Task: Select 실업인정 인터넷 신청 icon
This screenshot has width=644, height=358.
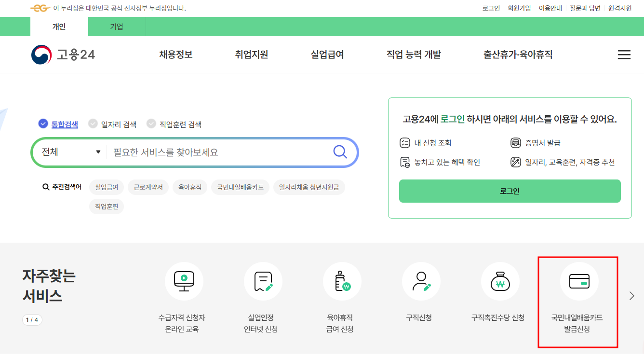Action: (263, 281)
